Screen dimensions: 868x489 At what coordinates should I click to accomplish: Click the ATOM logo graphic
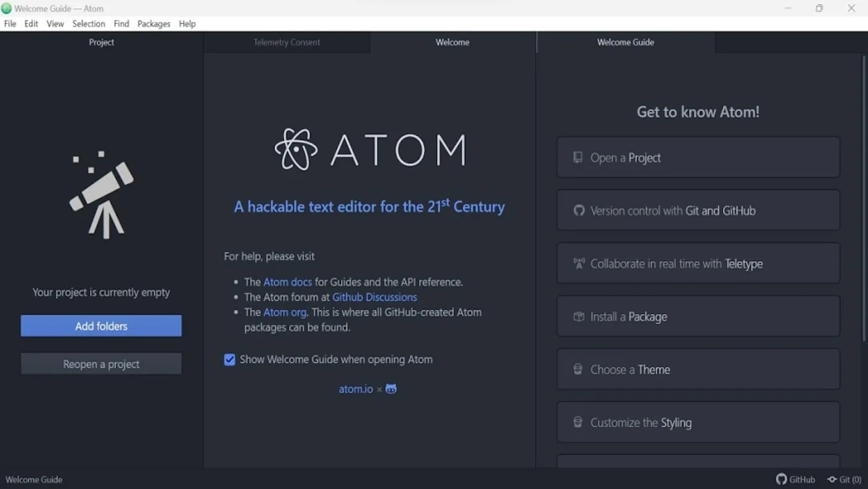(x=370, y=149)
